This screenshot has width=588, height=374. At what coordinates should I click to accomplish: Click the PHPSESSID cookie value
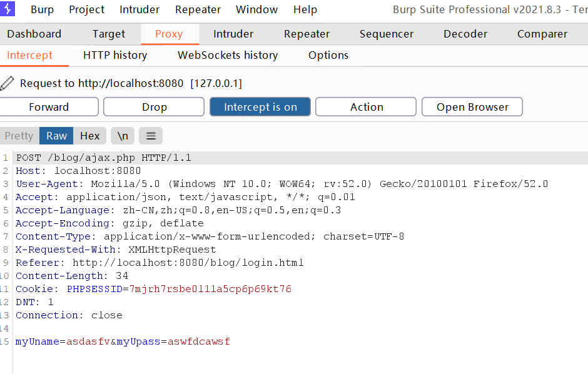tap(210, 289)
